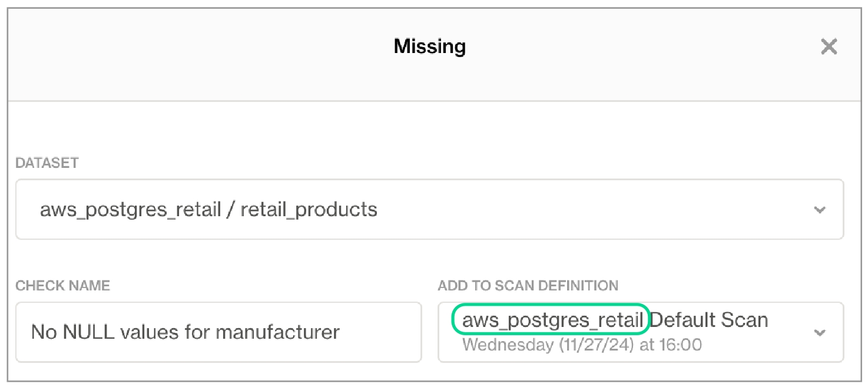The image size is (868, 390).
Task: Click the scan definition chevron arrow
Action: pos(819,333)
